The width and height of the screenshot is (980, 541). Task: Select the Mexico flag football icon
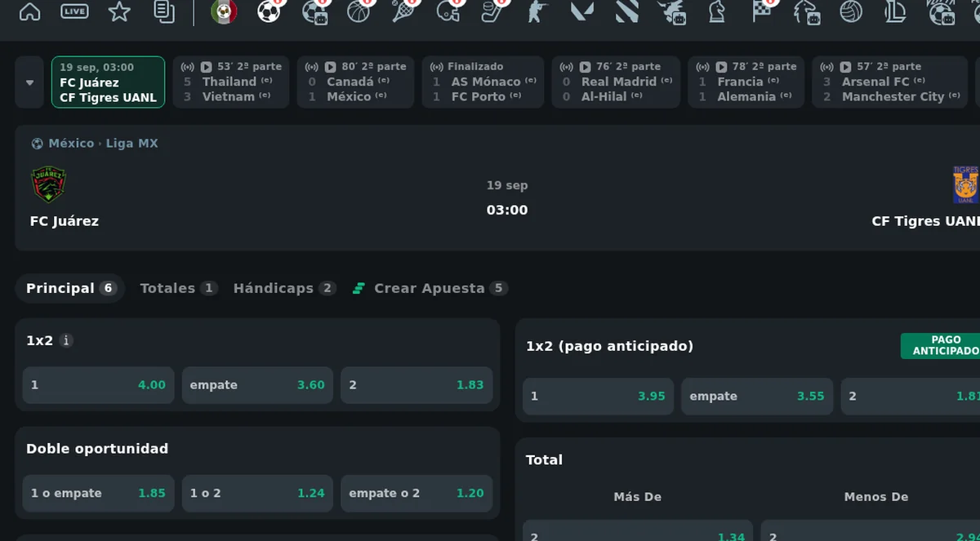pyautogui.click(x=224, y=11)
